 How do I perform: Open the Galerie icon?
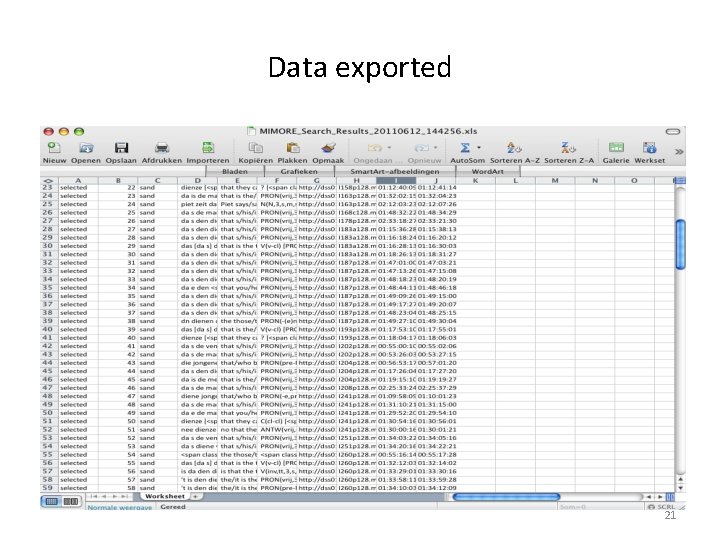616,148
